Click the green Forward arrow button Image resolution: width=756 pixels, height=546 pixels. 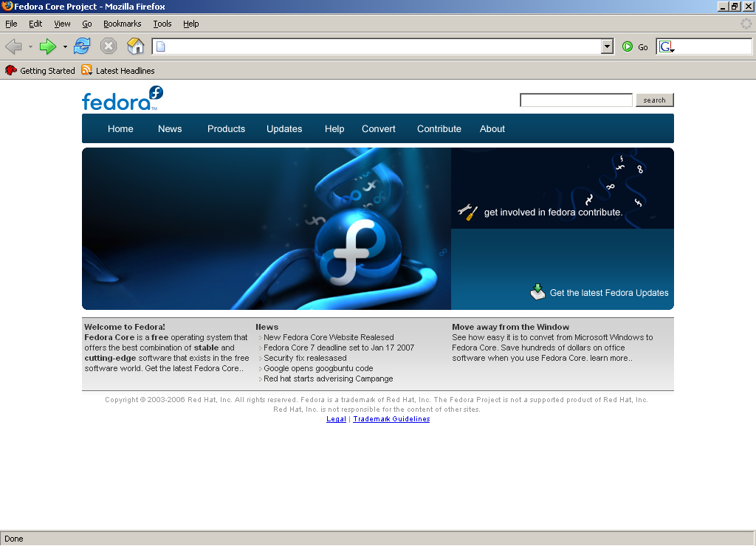[x=48, y=46]
